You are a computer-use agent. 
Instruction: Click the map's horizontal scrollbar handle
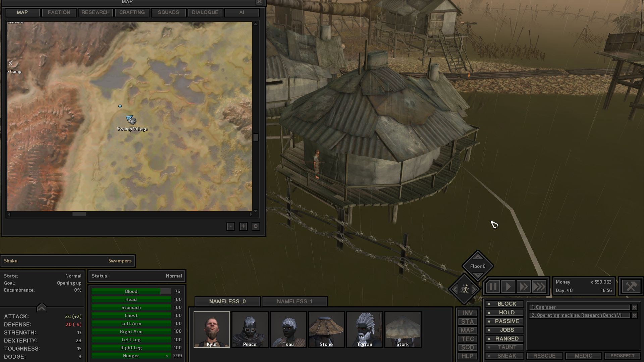point(79,214)
